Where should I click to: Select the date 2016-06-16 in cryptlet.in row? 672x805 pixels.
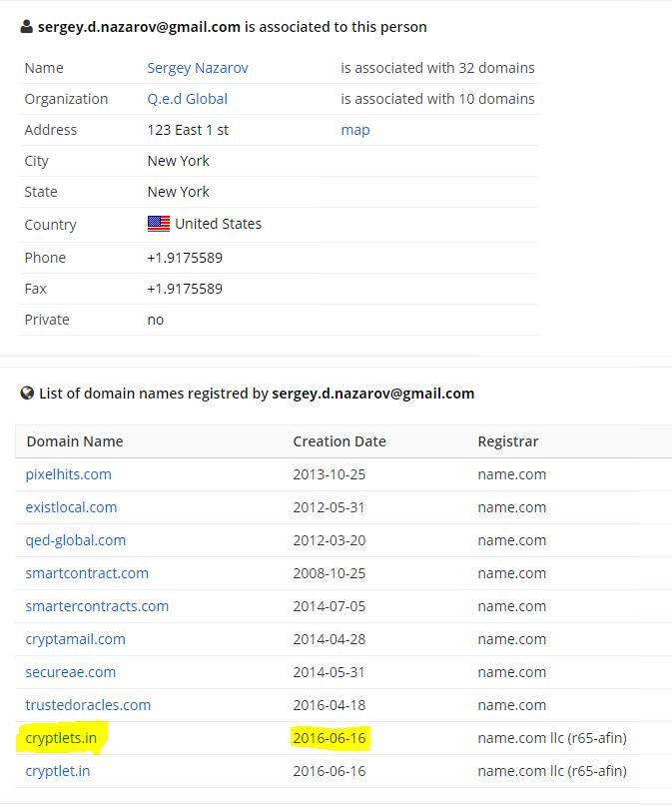[x=330, y=771]
